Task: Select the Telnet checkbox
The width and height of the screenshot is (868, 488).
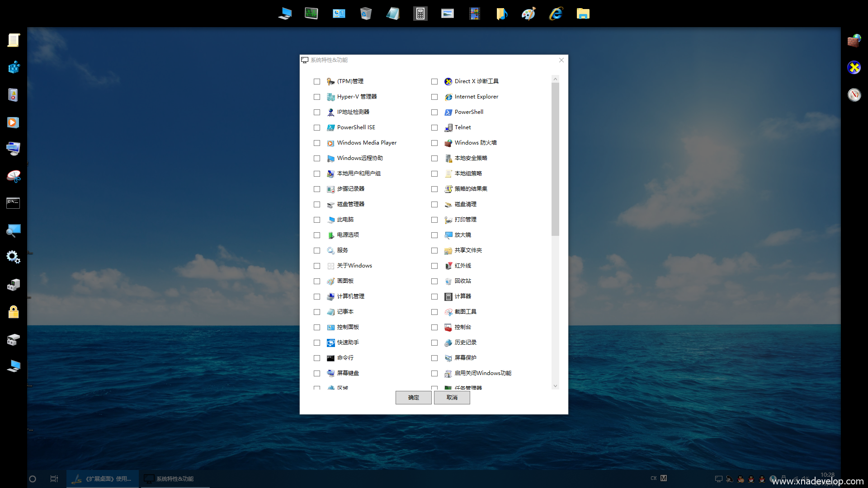Action: click(434, 127)
